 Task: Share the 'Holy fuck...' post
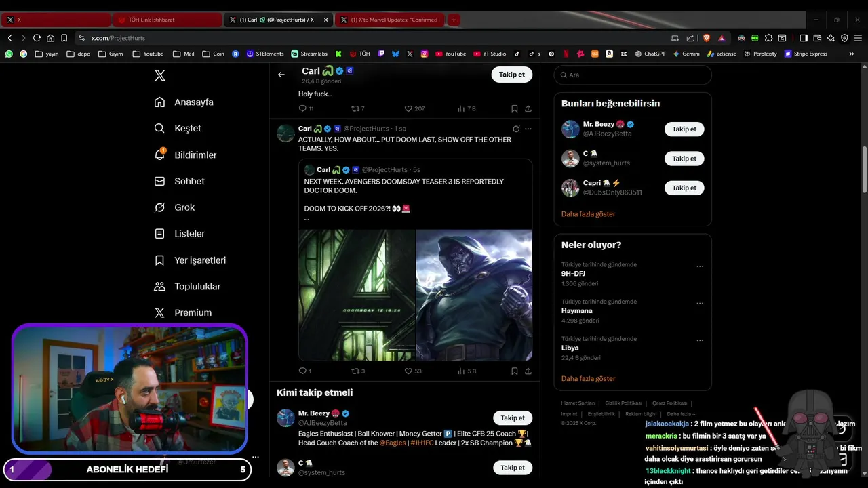[528, 108]
